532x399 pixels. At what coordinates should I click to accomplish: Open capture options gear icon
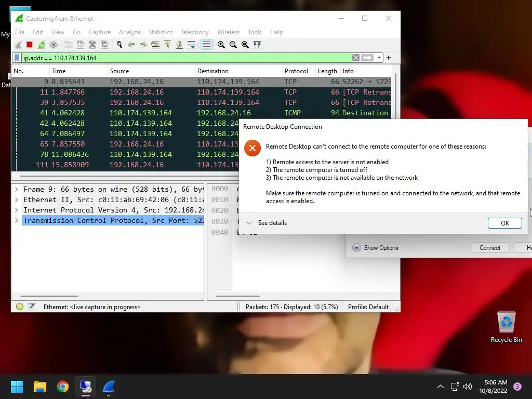pos(54,45)
